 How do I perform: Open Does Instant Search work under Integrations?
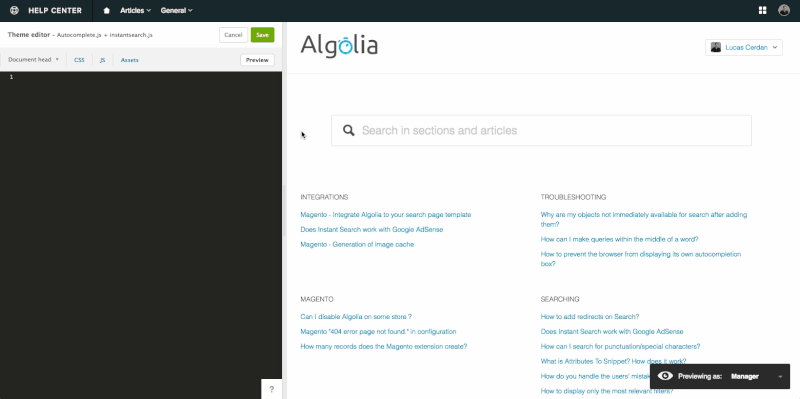[371, 230]
